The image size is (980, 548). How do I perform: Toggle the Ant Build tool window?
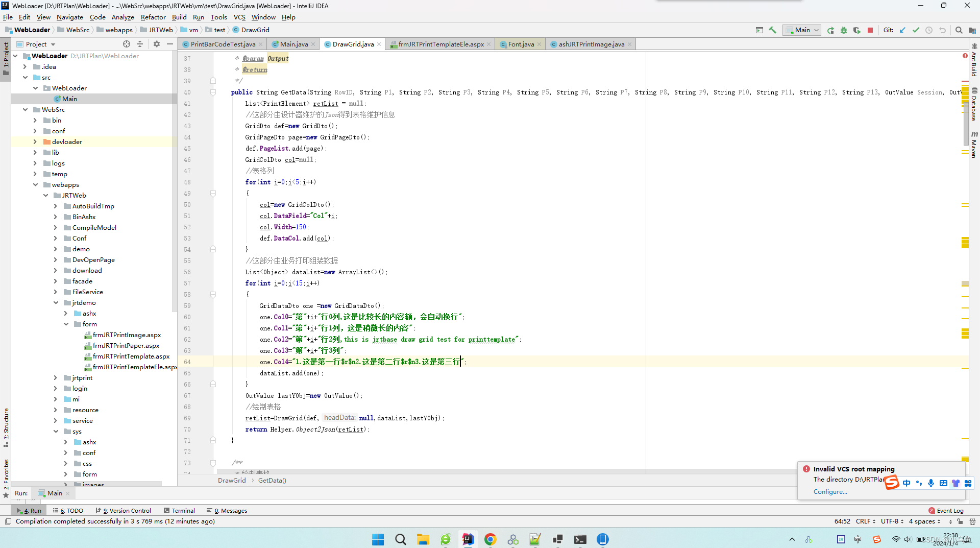pos(974,60)
